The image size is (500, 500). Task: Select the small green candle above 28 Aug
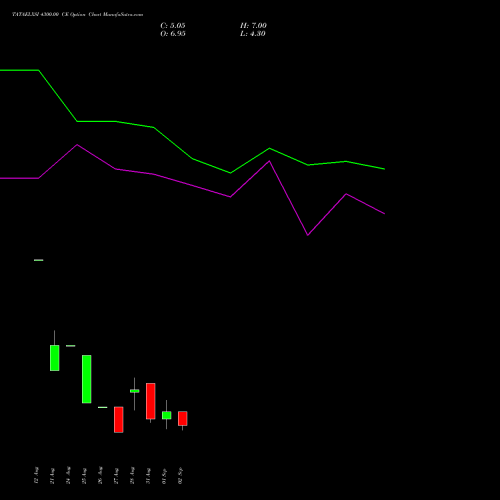pos(135,391)
